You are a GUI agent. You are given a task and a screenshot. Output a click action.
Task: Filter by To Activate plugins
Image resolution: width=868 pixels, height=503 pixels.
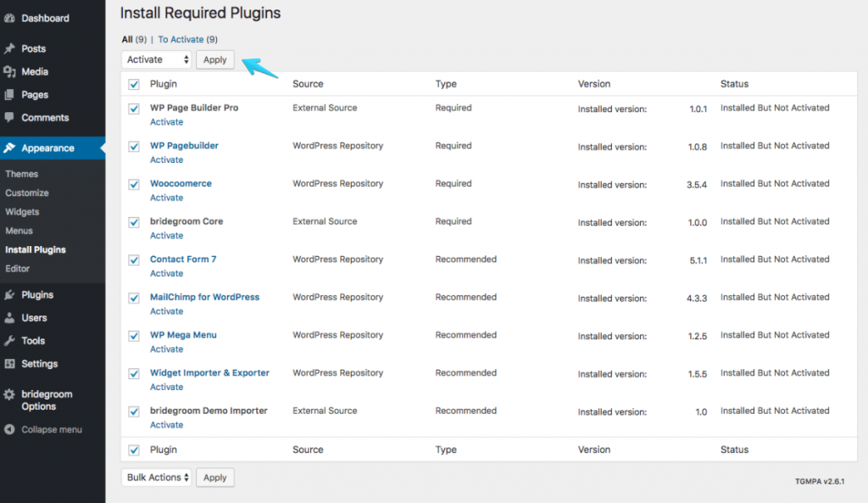[x=181, y=39]
